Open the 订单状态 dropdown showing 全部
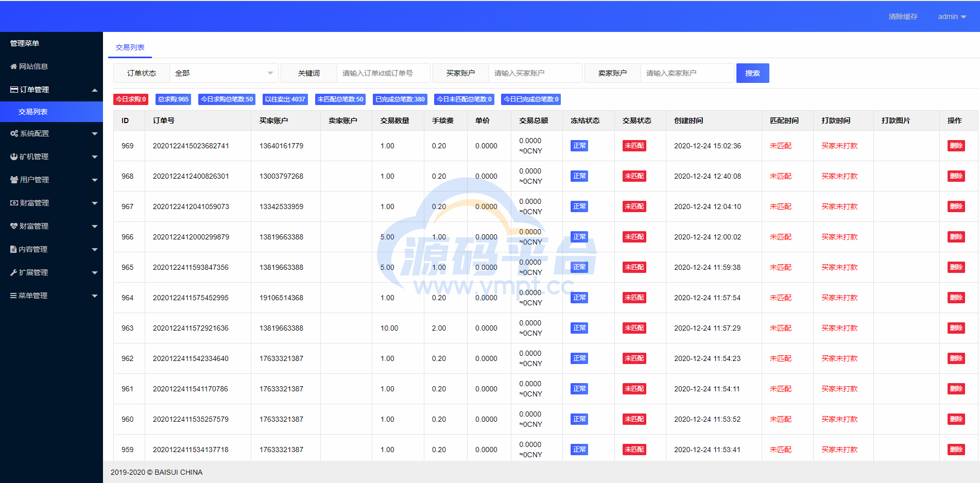Image resolution: width=980 pixels, height=483 pixels. coord(224,73)
